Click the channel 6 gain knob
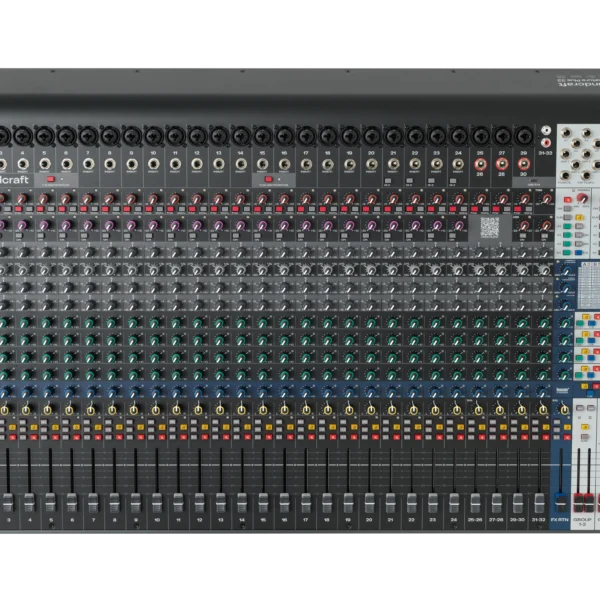 click(x=65, y=198)
